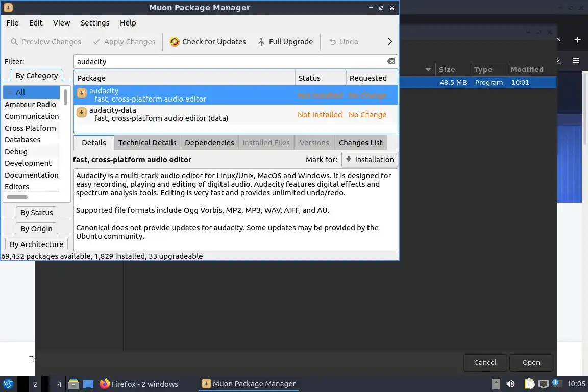588x392 pixels.
Task: Click the audacity-data package icon
Action: tap(81, 112)
